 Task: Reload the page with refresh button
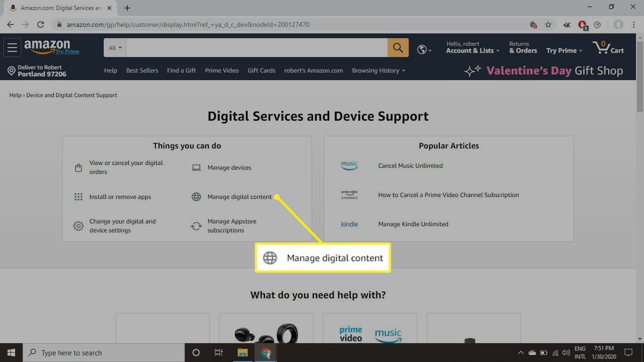point(41,25)
